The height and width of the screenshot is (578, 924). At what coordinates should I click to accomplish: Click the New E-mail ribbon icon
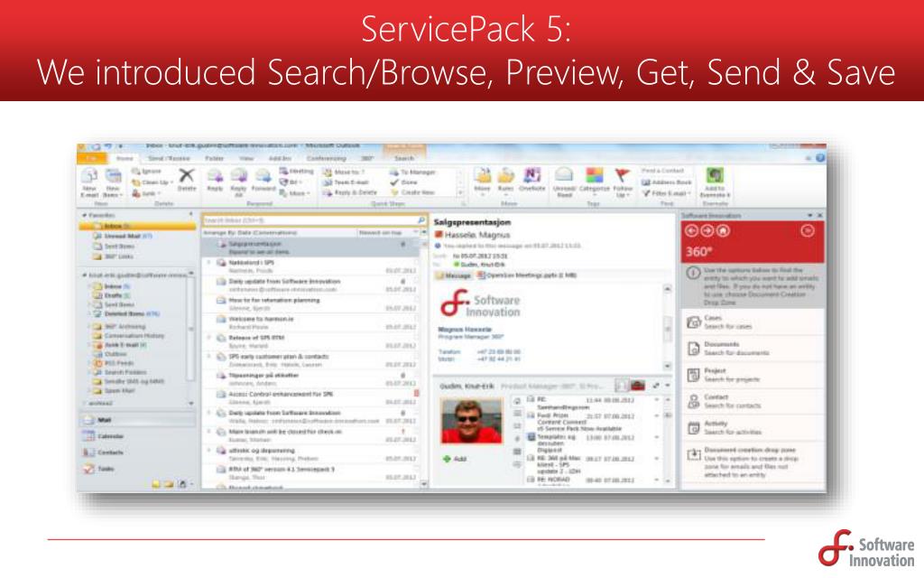tap(89, 176)
